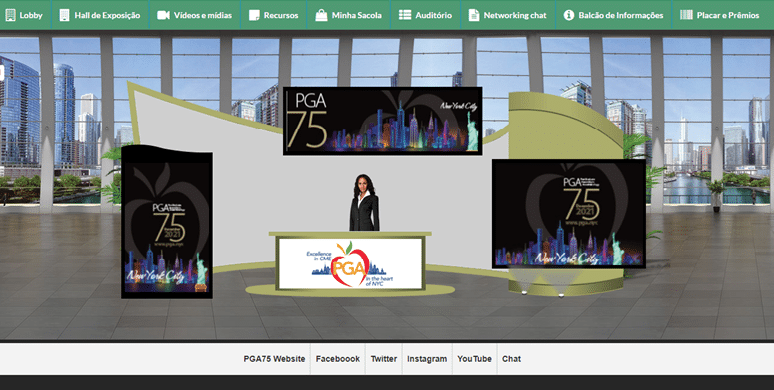Click the shopping bag icon for Minha Sacola

click(321, 15)
